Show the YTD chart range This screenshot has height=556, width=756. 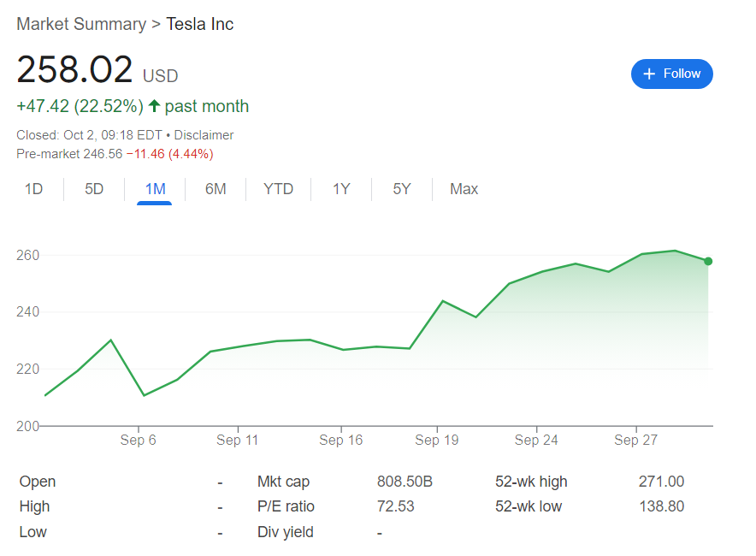[278, 189]
